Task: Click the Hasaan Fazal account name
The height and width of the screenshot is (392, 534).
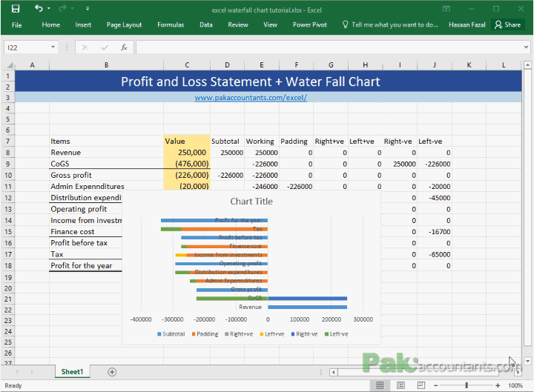Action: [467, 25]
